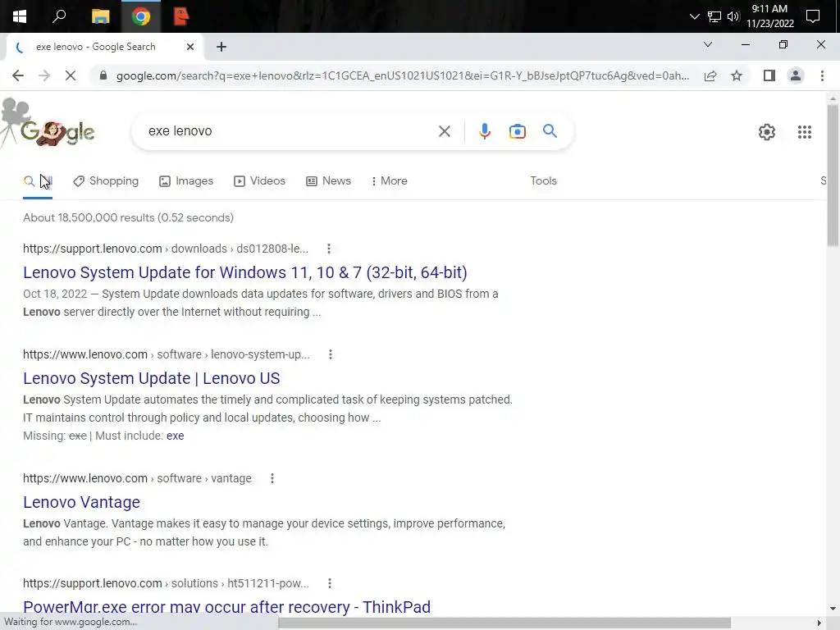The width and height of the screenshot is (840, 630).
Task: Bookmark this page with the star
Action: pos(737,75)
